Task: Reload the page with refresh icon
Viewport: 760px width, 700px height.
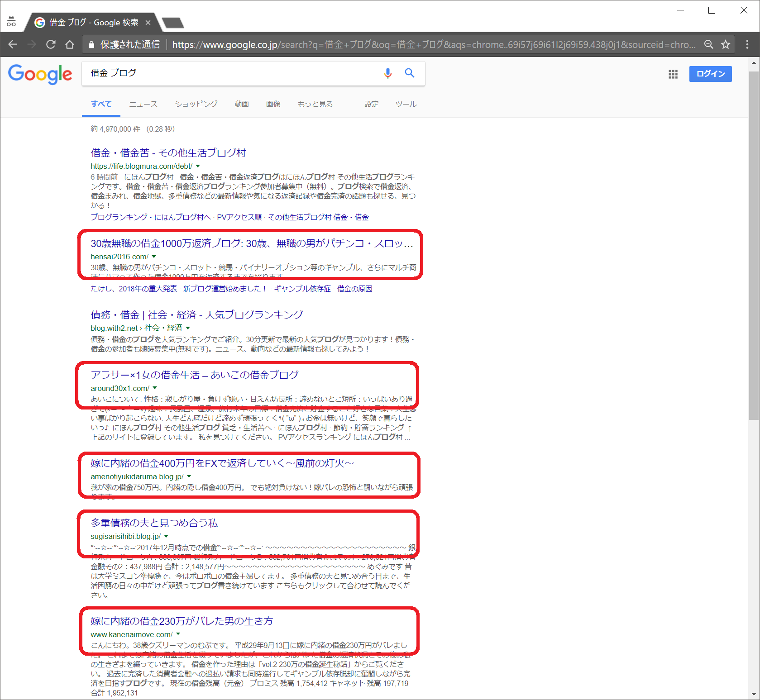Action: pyautogui.click(x=51, y=44)
